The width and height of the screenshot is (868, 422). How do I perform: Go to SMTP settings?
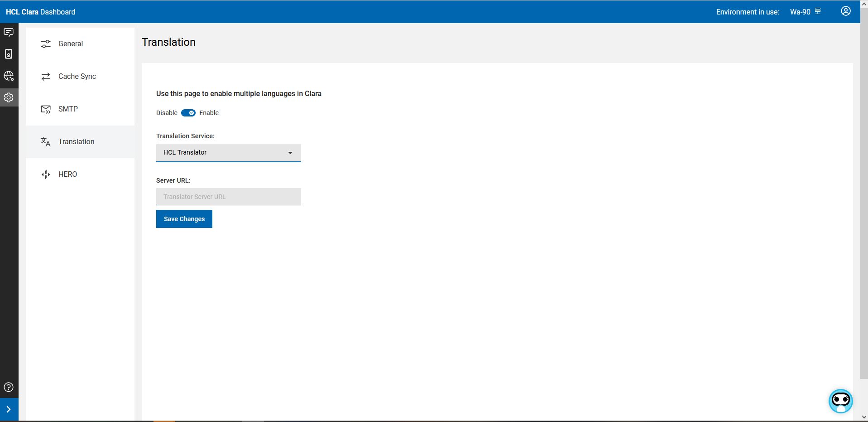80,109
